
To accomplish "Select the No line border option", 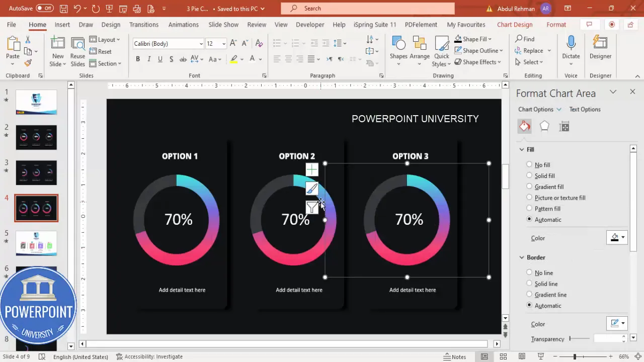I will (529, 273).
